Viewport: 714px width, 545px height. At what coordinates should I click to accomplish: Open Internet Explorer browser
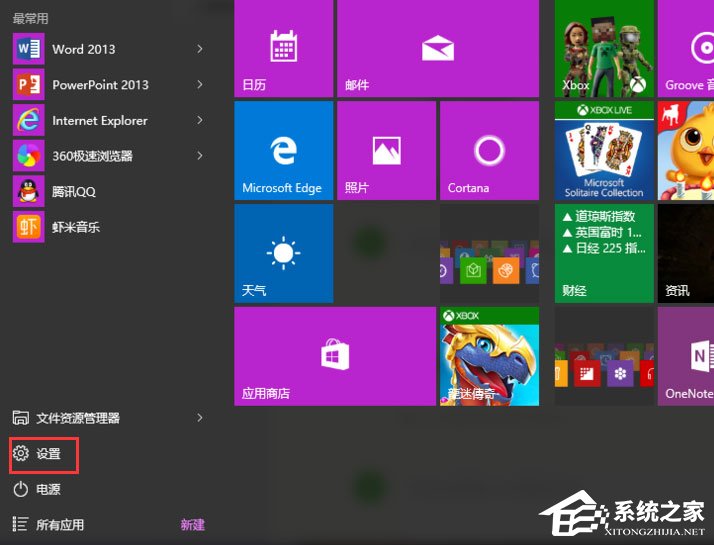[99, 121]
